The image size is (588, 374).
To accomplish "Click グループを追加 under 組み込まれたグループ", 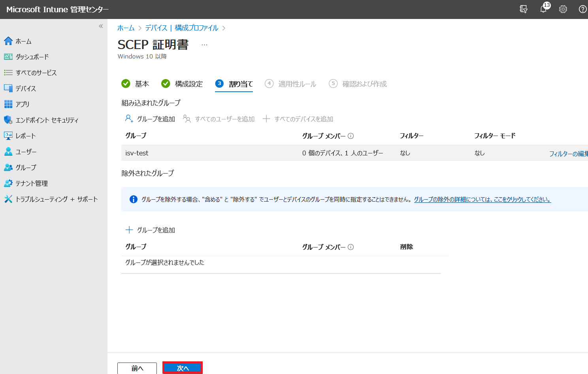I will (x=150, y=119).
